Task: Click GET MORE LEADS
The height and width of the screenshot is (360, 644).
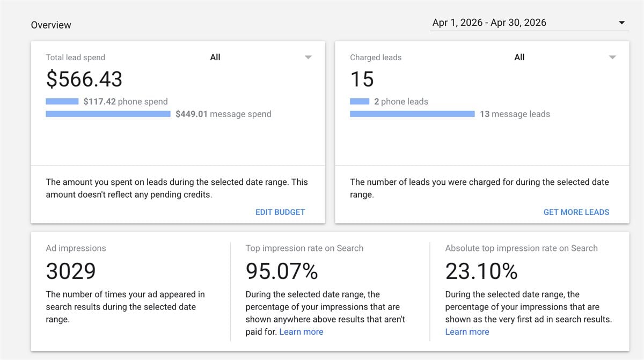Action: coord(576,212)
